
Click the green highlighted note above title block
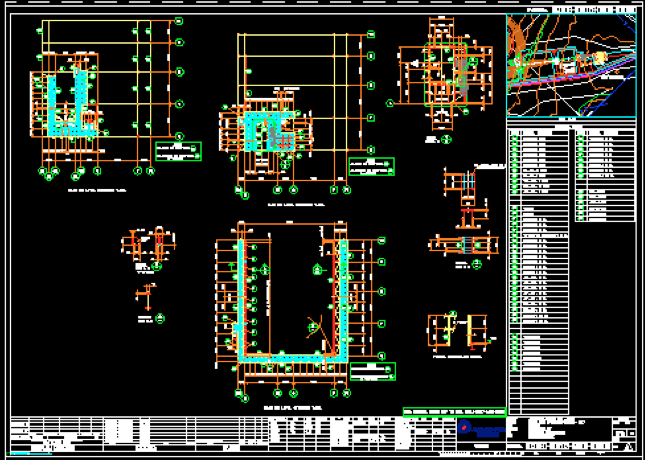(453, 411)
